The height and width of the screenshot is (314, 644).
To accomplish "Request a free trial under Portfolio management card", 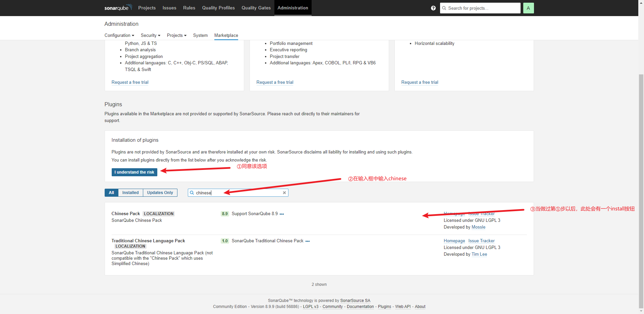I will click(275, 82).
